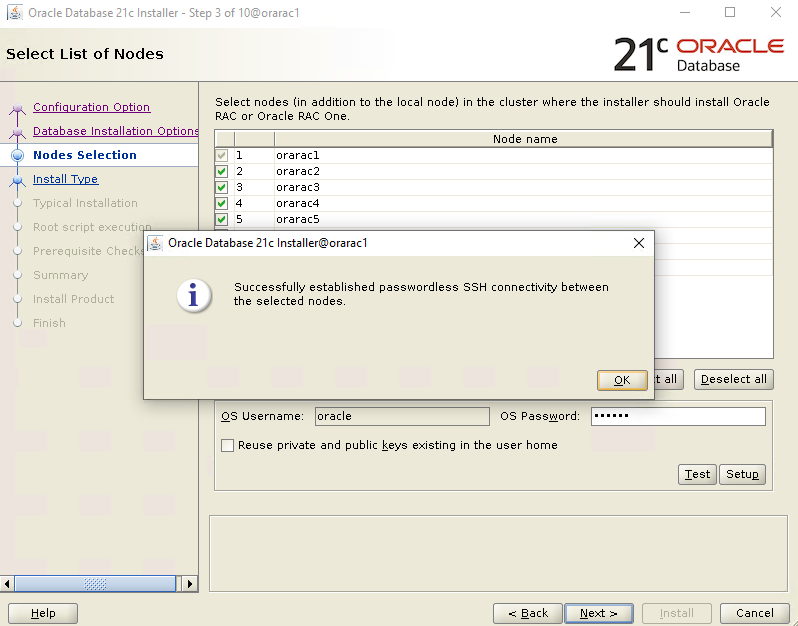Click the Summary step label
This screenshot has width=798, height=626.
(61, 275)
